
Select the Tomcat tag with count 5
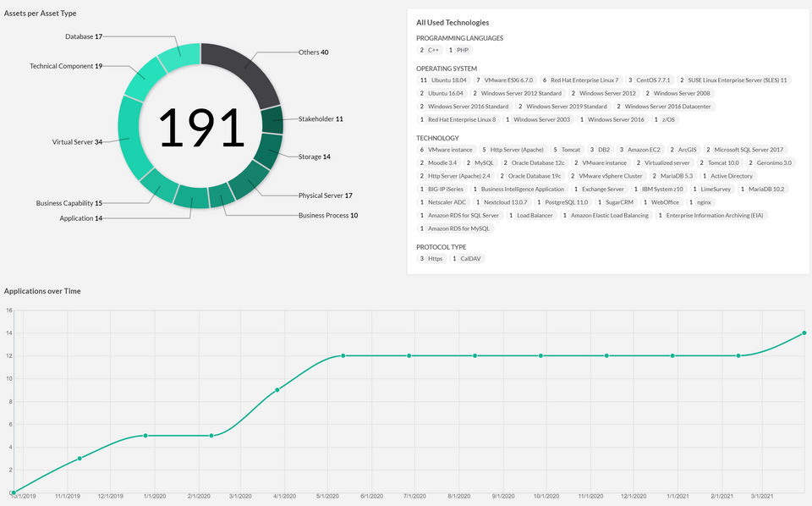tap(567, 150)
